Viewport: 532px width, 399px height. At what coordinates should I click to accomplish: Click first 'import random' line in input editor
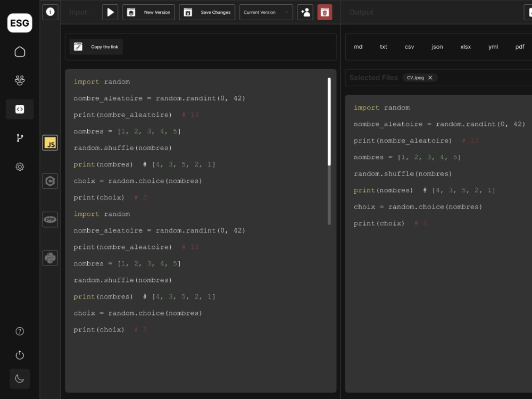[102, 82]
